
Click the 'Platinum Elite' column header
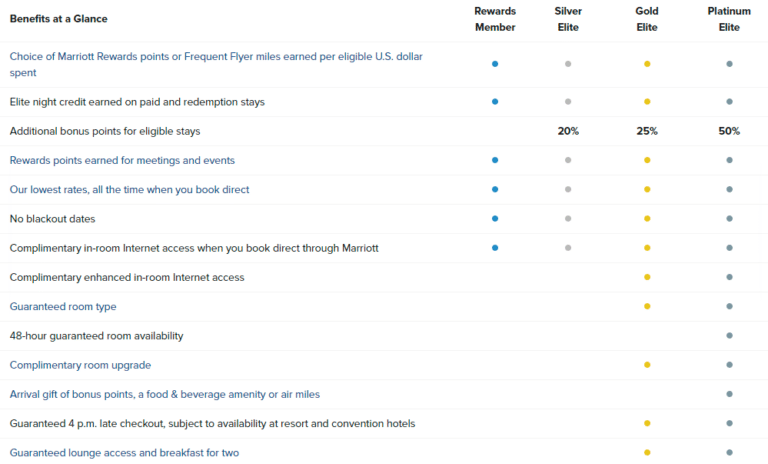730,18
